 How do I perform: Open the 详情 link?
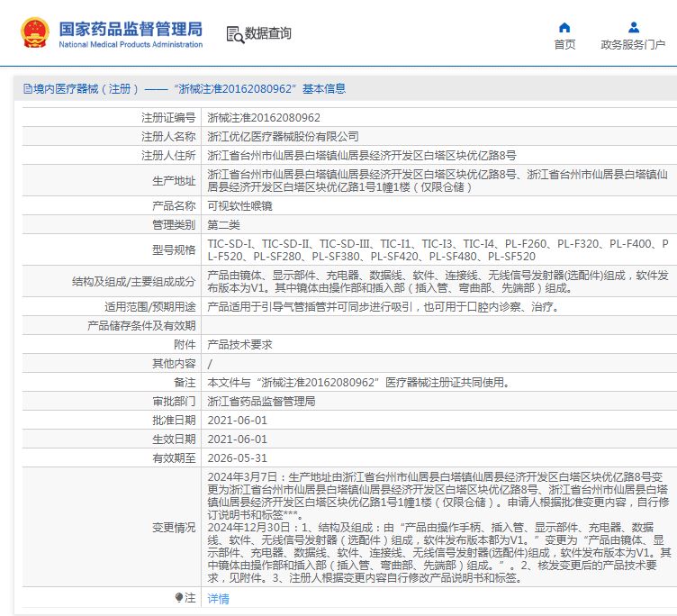click(218, 598)
